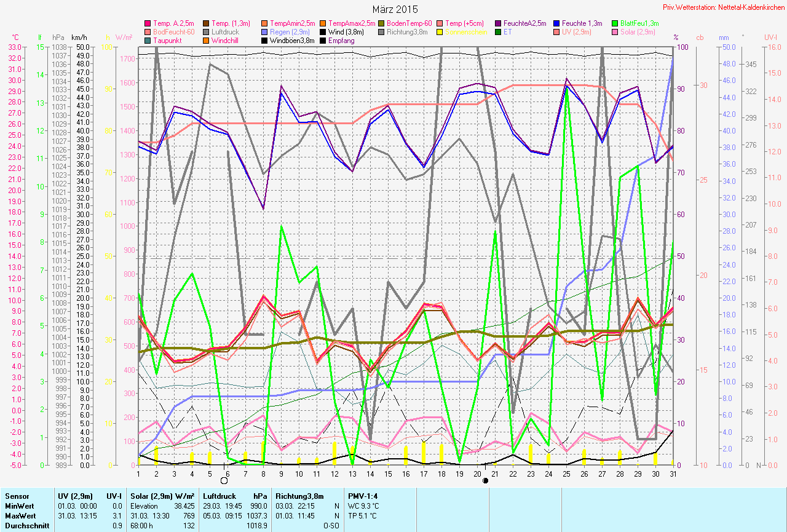Click the yellow Sonnenschein legend square

tap(440, 32)
